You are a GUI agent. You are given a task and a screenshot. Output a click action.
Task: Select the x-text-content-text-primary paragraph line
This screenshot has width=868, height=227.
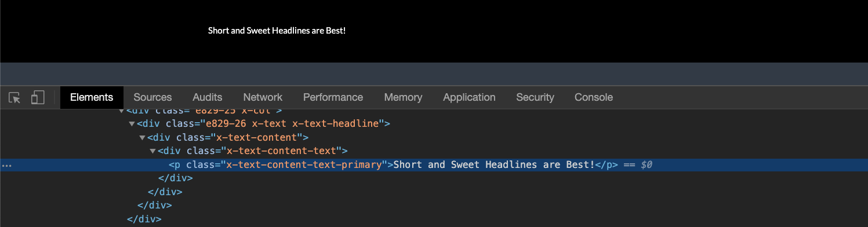434,165
